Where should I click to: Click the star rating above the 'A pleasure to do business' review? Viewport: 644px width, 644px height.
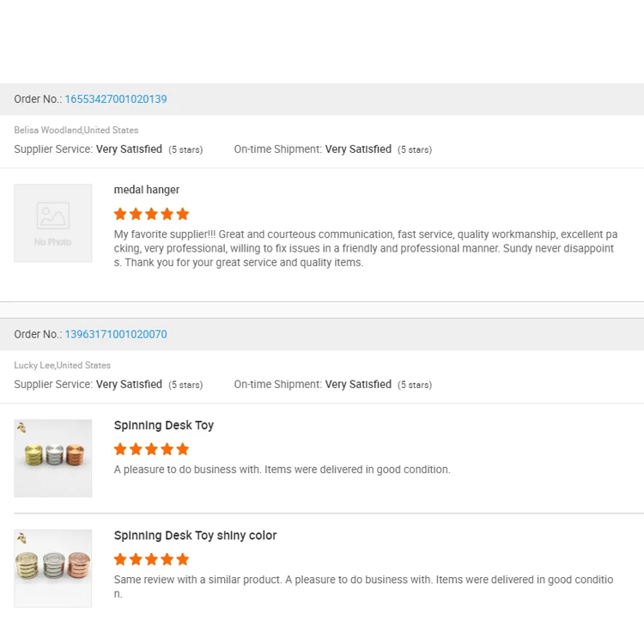click(151, 449)
